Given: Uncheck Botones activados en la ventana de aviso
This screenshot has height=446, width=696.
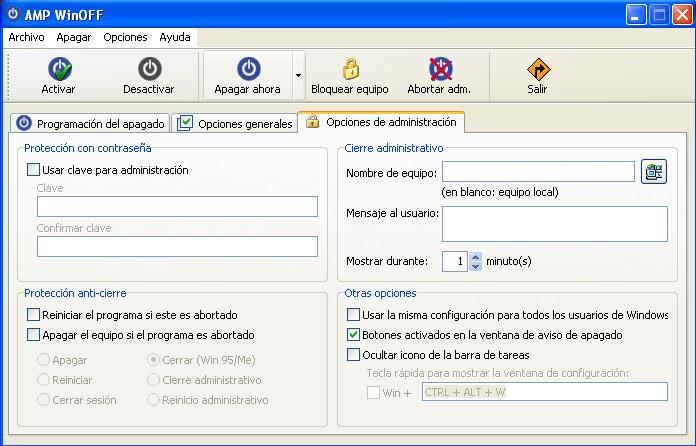Looking at the screenshot, I should click(x=353, y=335).
